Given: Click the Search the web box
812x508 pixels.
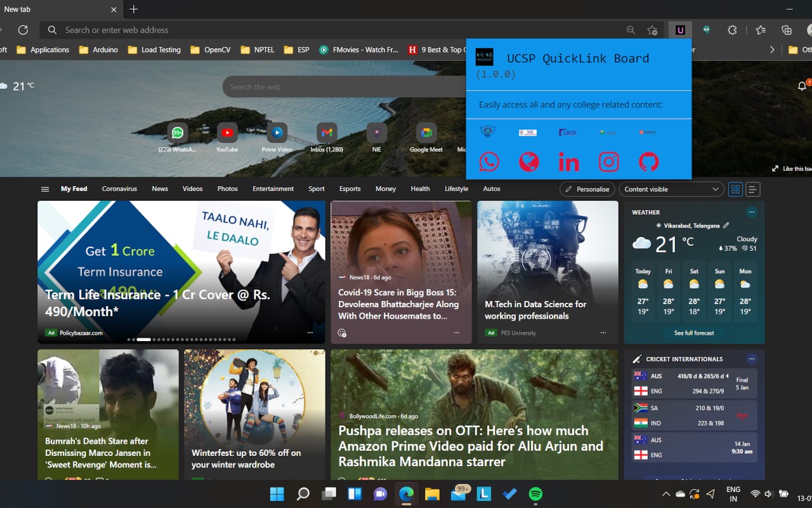Looking at the screenshot, I should (346, 87).
